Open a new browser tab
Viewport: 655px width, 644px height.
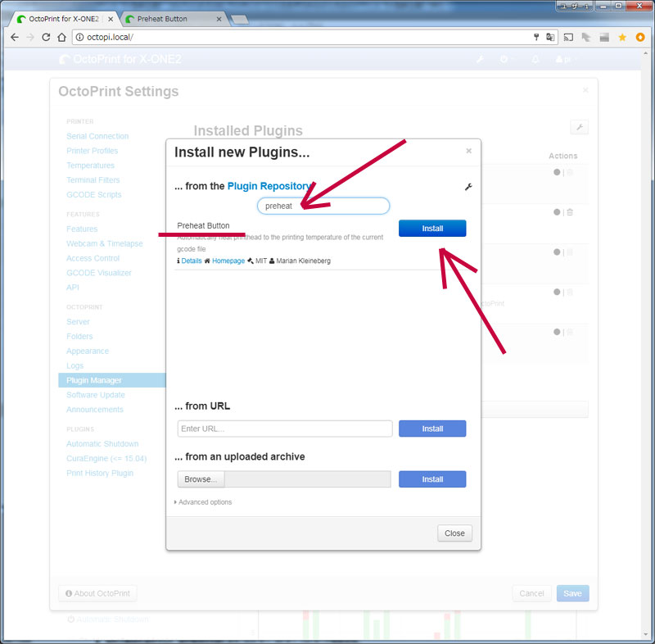tap(239, 19)
